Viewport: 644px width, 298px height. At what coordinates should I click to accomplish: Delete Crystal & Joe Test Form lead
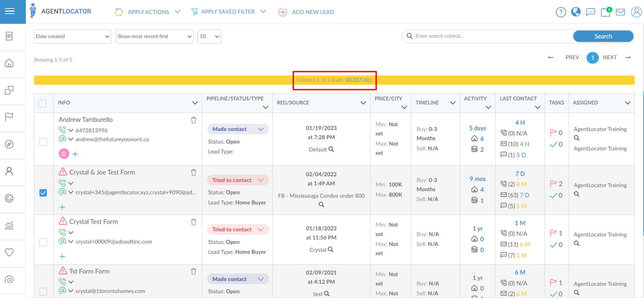[194, 172]
